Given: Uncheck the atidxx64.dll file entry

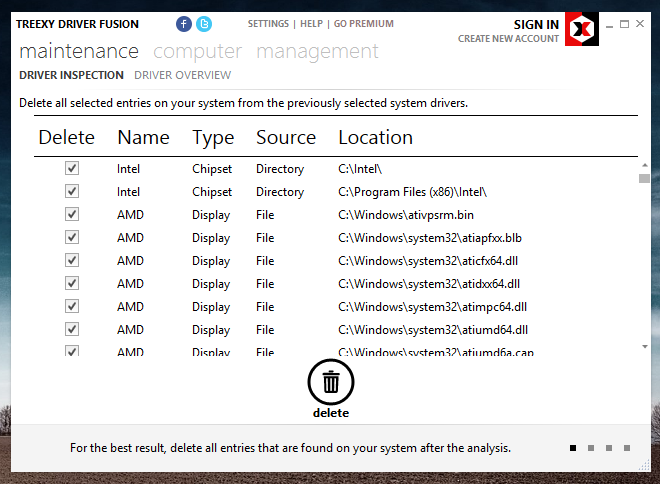Looking at the screenshot, I should pyautogui.click(x=72, y=283).
